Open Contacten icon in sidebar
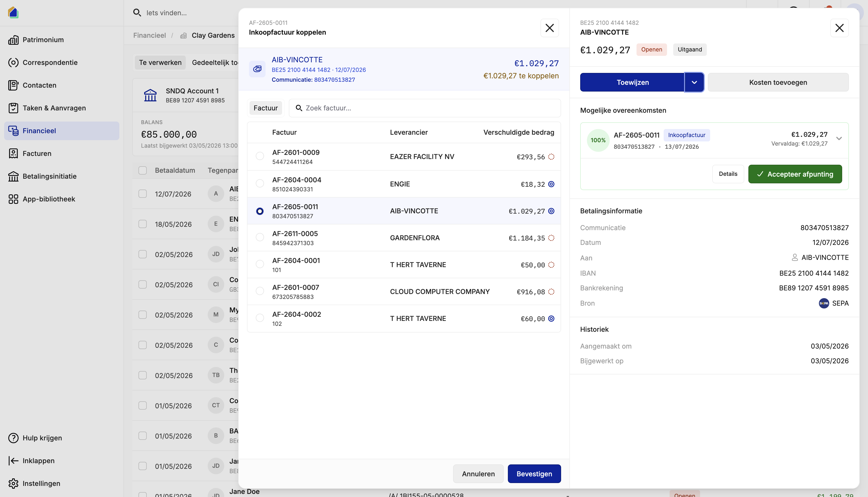The width and height of the screenshot is (868, 497). tap(13, 85)
